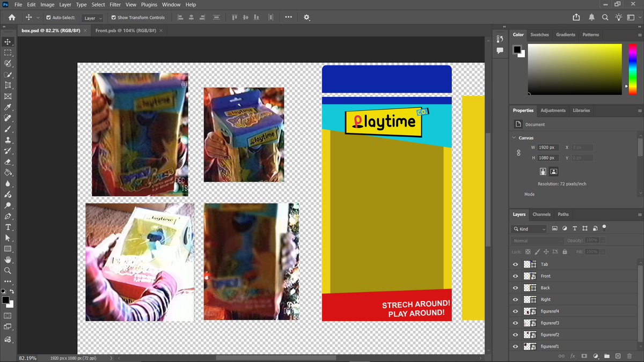The image size is (644, 362).
Task: Open the Adjustments tab
Action: click(553, 110)
